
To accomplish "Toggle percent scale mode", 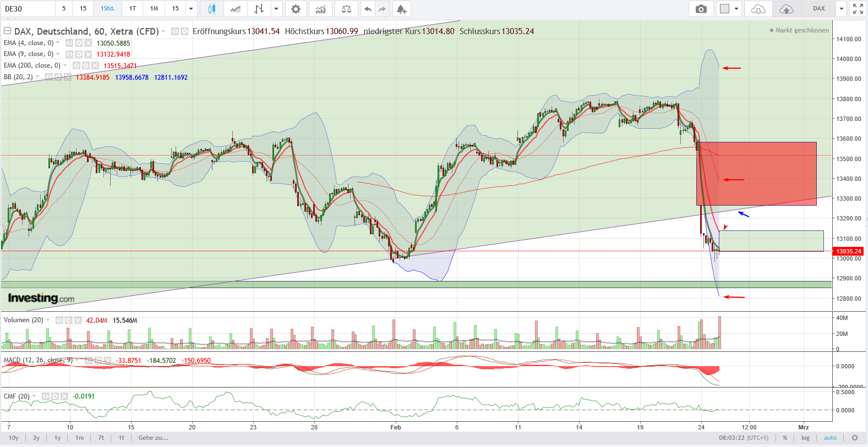I will click(x=785, y=438).
